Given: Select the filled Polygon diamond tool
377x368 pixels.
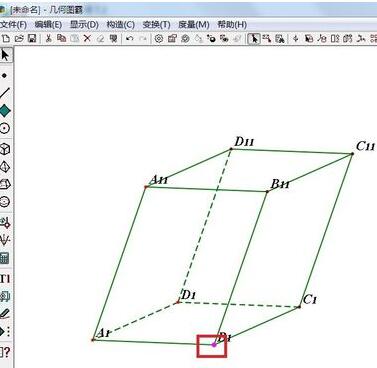Looking at the screenshot, I should pyautogui.click(x=5, y=111).
